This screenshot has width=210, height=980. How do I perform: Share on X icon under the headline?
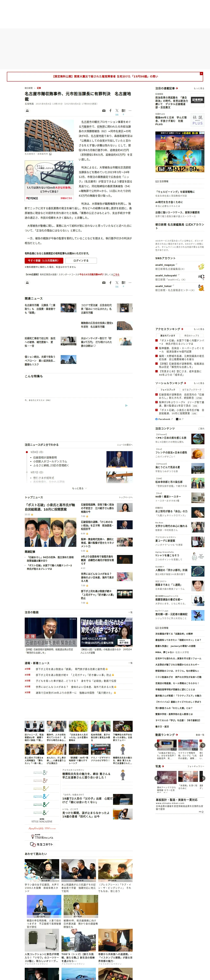[x=117, y=111]
